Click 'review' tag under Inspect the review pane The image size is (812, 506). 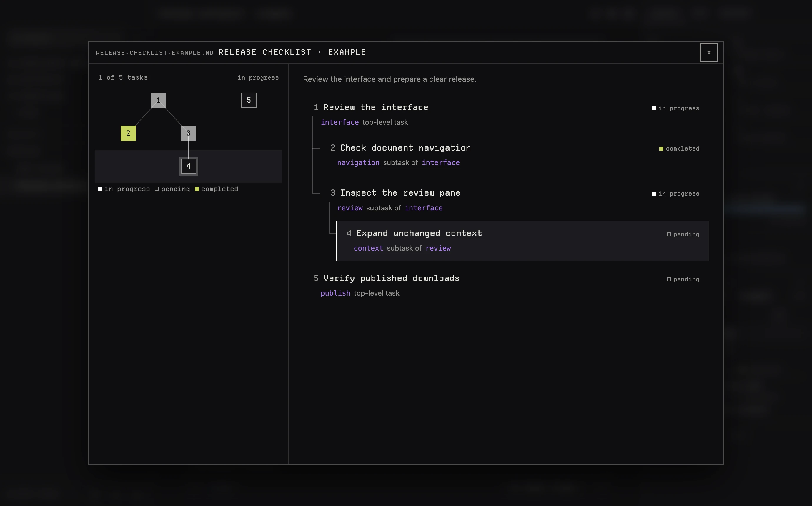coord(350,208)
